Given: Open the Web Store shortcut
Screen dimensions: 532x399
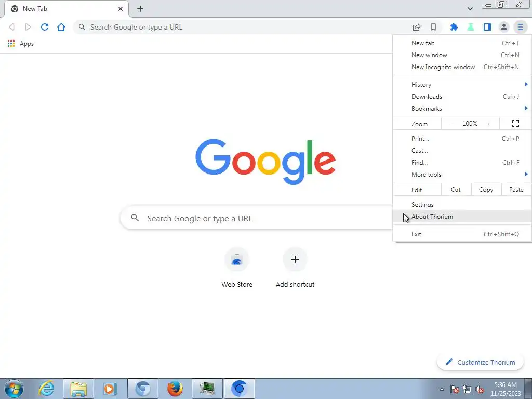Looking at the screenshot, I should point(237,268).
